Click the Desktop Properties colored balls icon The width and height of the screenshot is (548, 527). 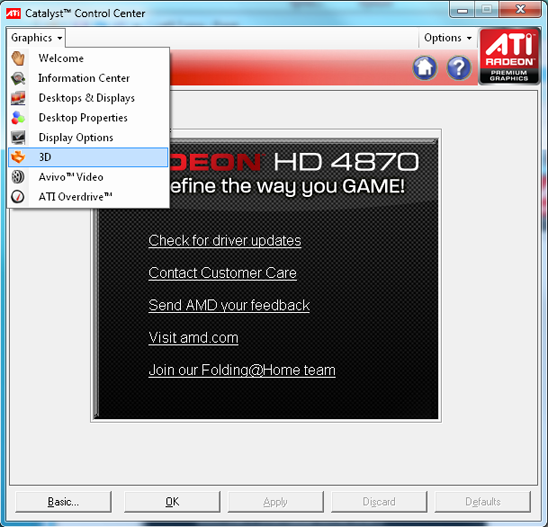pyautogui.click(x=18, y=118)
